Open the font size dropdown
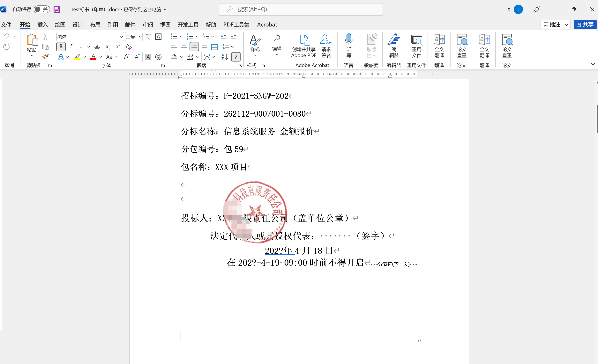Screen dimensions: 598x364 [140, 37]
